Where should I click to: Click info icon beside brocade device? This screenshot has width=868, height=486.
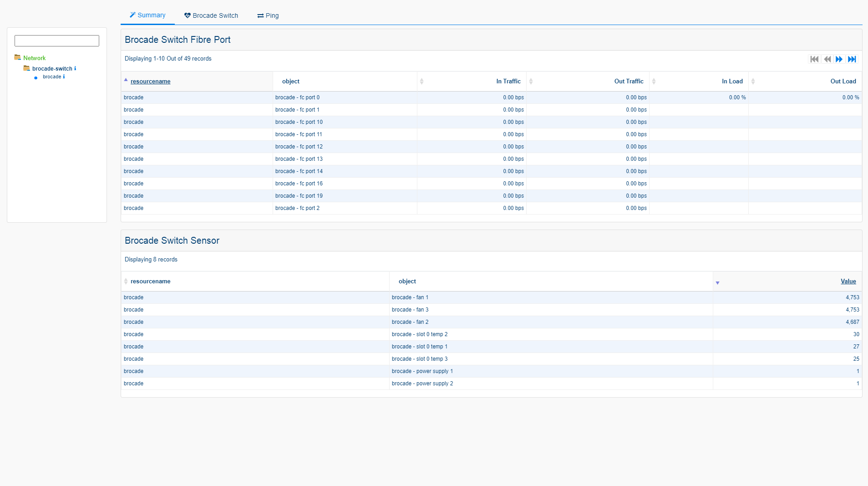64,77
